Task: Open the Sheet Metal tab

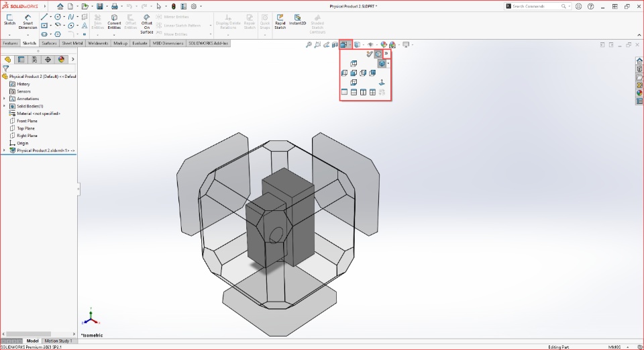Action: click(x=72, y=43)
